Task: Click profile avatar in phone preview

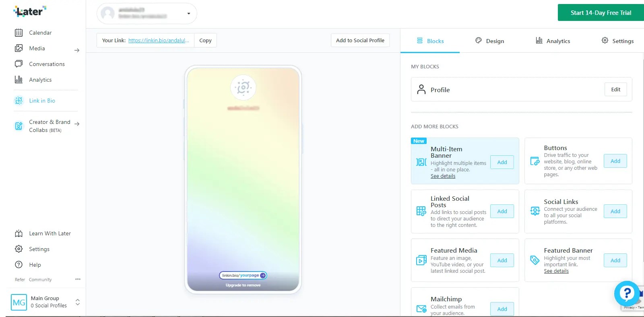Action: (243, 87)
